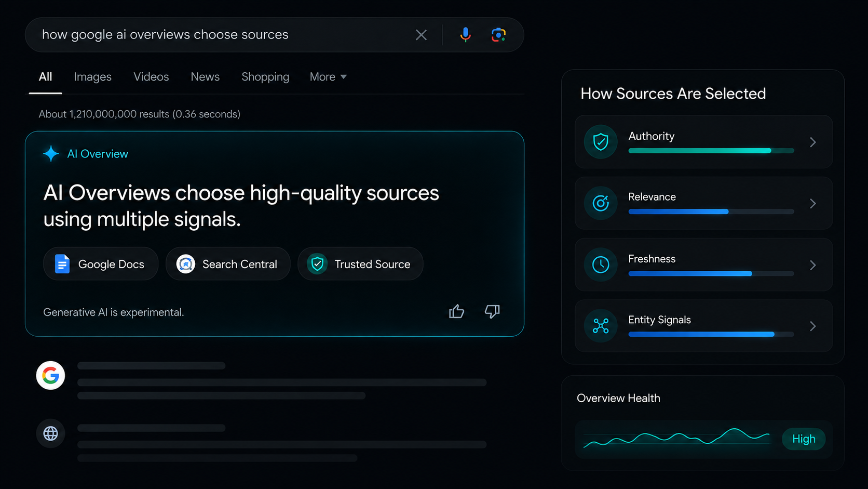Click the AI Overviews headline text
This screenshot has height=489, width=868.
tap(241, 206)
